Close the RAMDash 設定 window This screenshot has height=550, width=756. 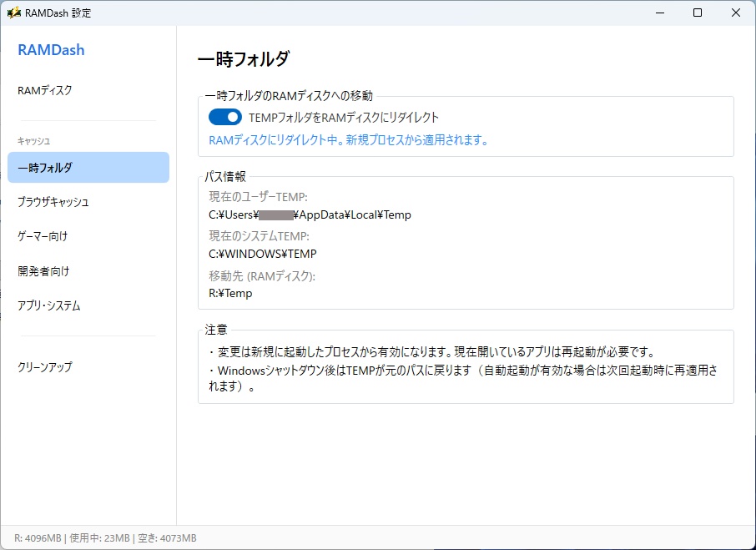pyautogui.click(x=736, y=13)
